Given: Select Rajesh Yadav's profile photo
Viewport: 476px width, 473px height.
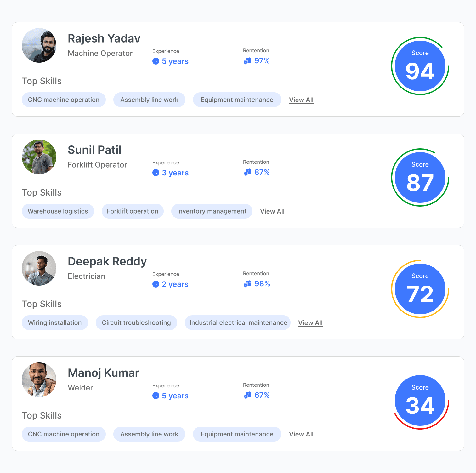Looking at the screenshot, I should pos(39,45).
